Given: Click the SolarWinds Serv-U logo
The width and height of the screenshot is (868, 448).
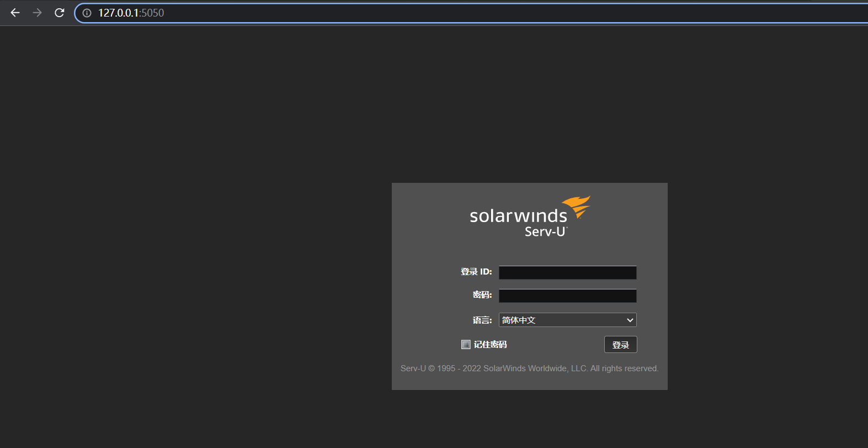Looking at the screenshot, I should click(530, 217).
